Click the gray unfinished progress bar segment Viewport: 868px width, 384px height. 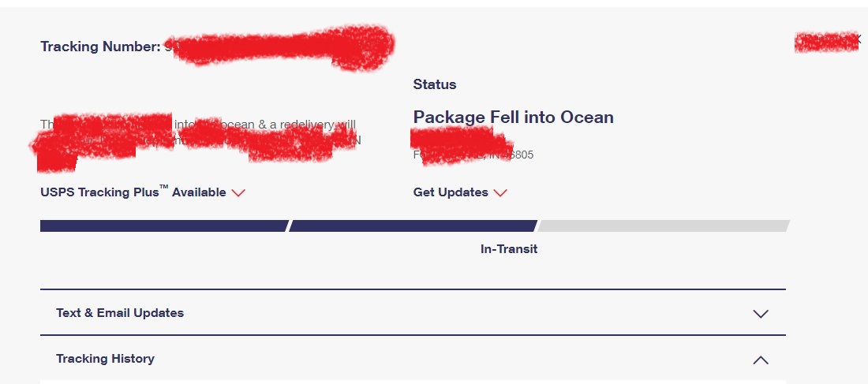663,226
